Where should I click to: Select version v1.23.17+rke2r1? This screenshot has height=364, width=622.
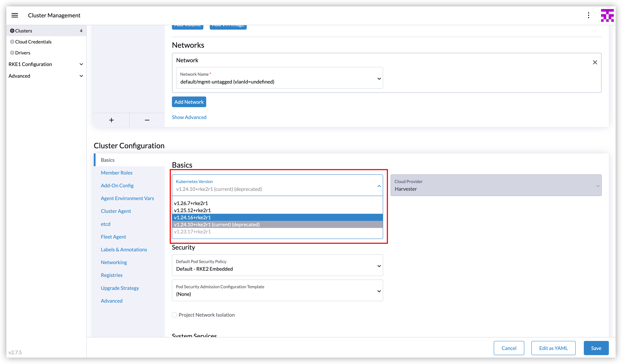click(x=277, y=232)
